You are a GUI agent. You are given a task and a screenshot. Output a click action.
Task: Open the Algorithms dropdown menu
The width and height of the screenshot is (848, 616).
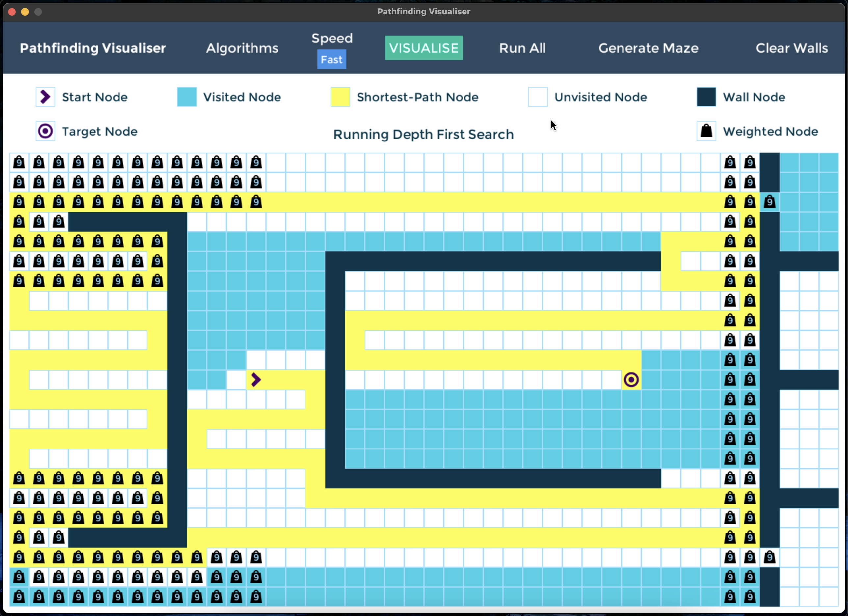point(242,48)
